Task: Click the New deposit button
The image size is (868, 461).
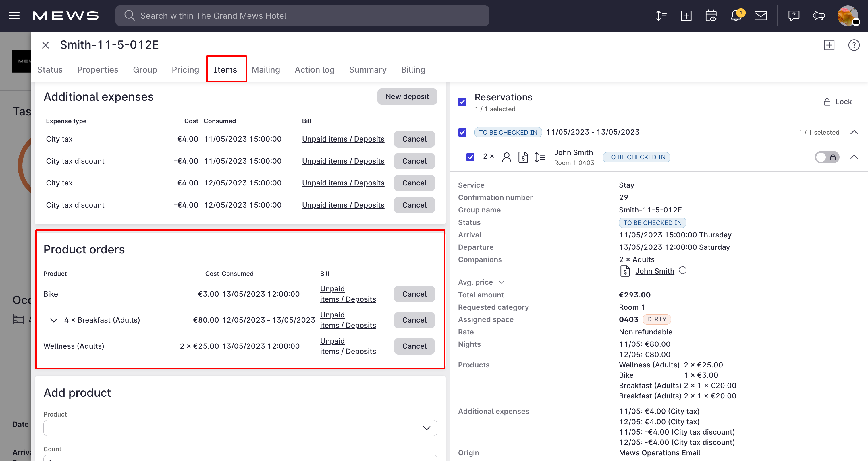Action: pyautogui.click(x=407, y=97)
